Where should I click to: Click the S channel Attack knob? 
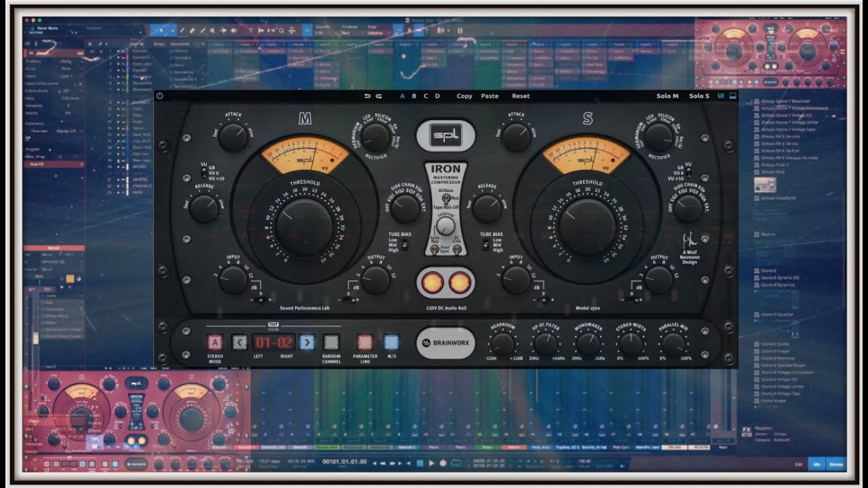click(516, 137)
